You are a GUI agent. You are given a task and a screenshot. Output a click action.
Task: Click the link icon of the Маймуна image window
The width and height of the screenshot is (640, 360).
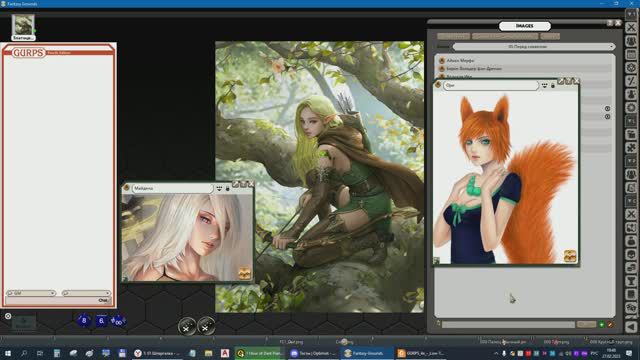click(126, 188)
